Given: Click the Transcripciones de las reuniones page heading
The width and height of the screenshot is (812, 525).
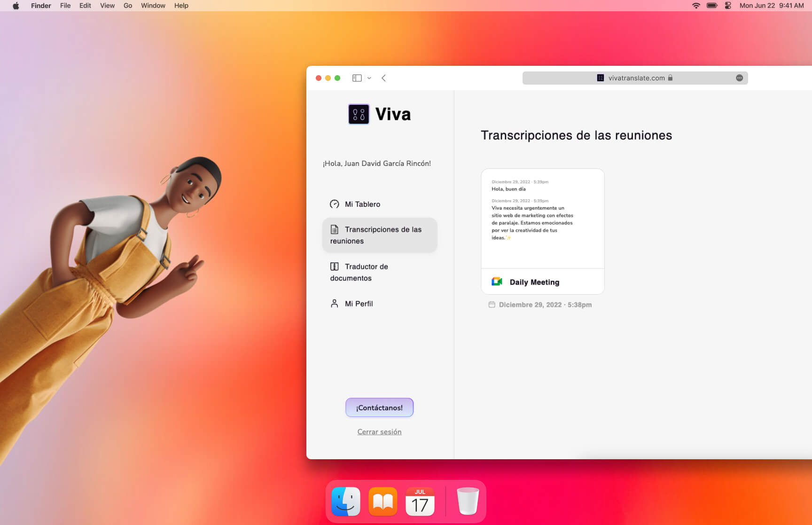Looking at the screenshot, I should [576, 135].
